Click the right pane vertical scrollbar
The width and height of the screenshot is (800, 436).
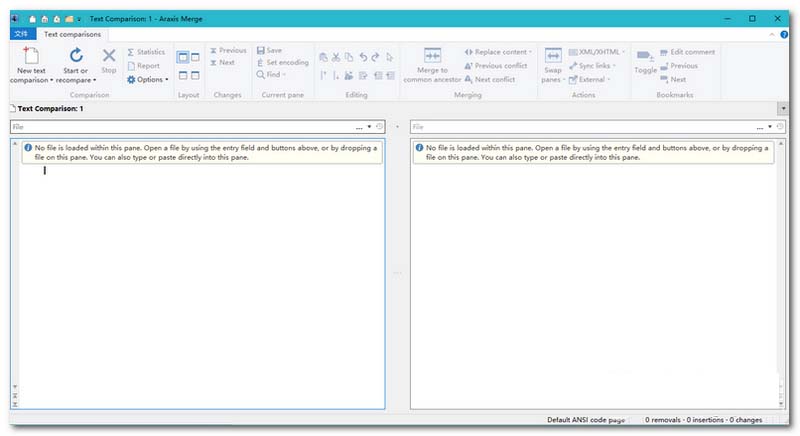[x=781, y=274]
